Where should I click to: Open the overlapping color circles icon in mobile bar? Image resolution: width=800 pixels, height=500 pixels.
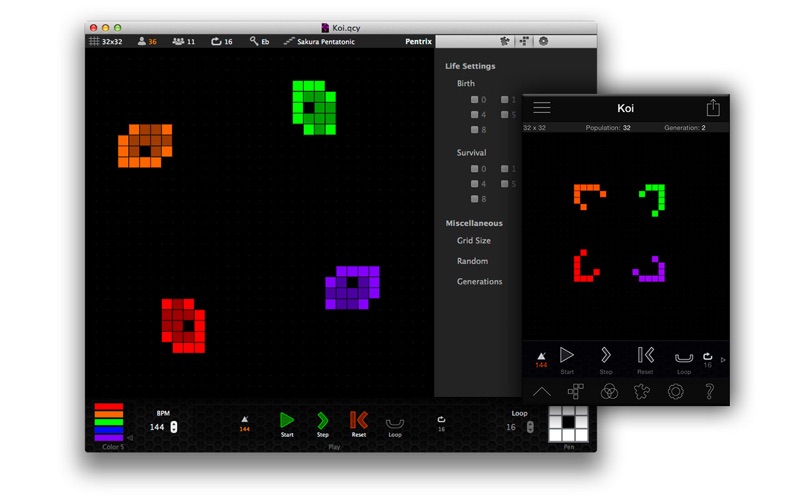point(609,391)
